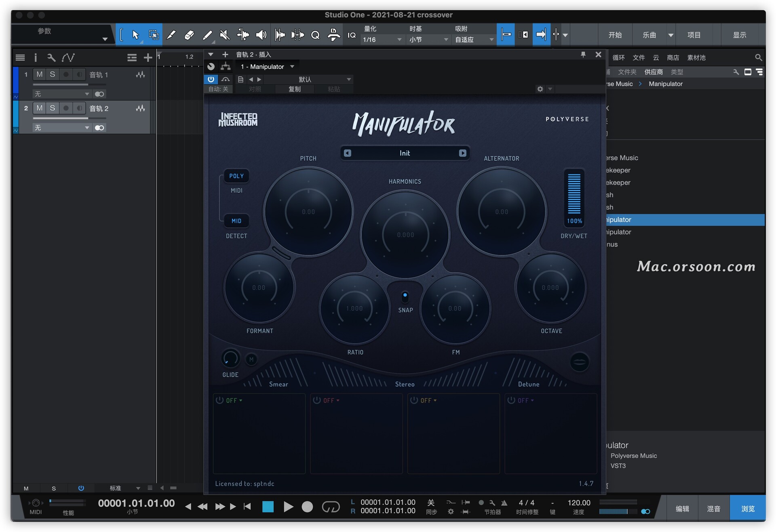The image size is (776, 532).
Task: Show automation curve icon in track header
Action: click(x=68, y=57)
